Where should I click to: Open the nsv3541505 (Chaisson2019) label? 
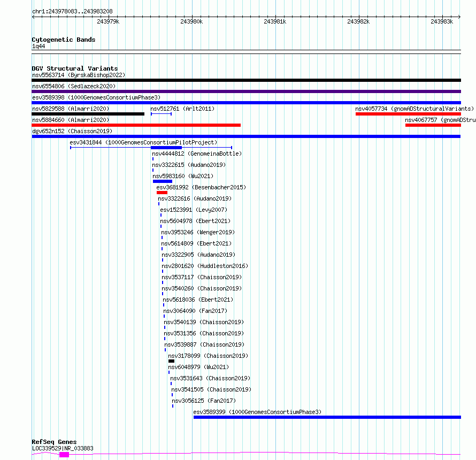(211, 389)
